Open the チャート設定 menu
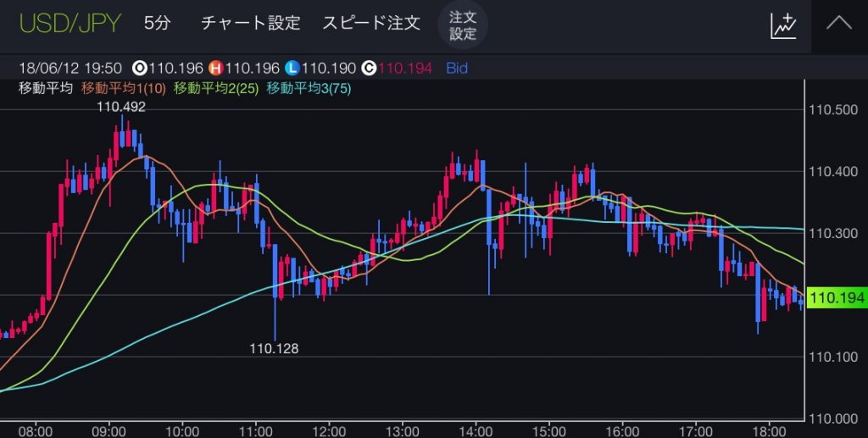This screenshot has width=868, height=438. (250, 24)
